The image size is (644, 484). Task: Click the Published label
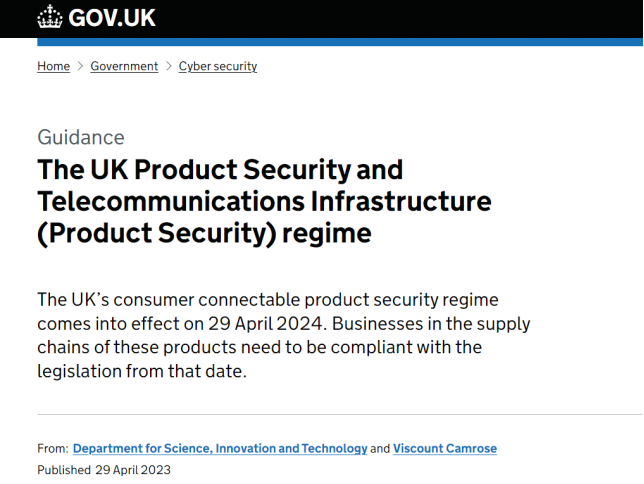click(64, 470)
